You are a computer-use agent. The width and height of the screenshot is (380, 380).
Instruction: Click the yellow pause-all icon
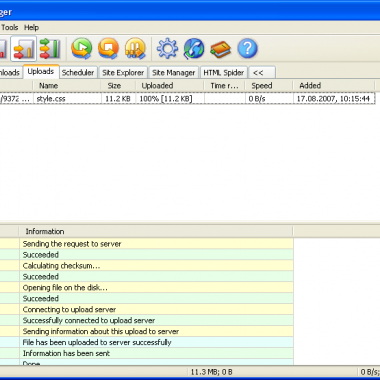pos(135,49)
